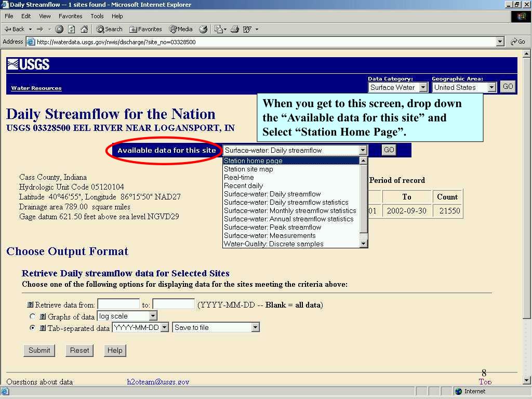Screen dimensions: 532x399
Task: Click the Reset button
Action: coord(79,350)
